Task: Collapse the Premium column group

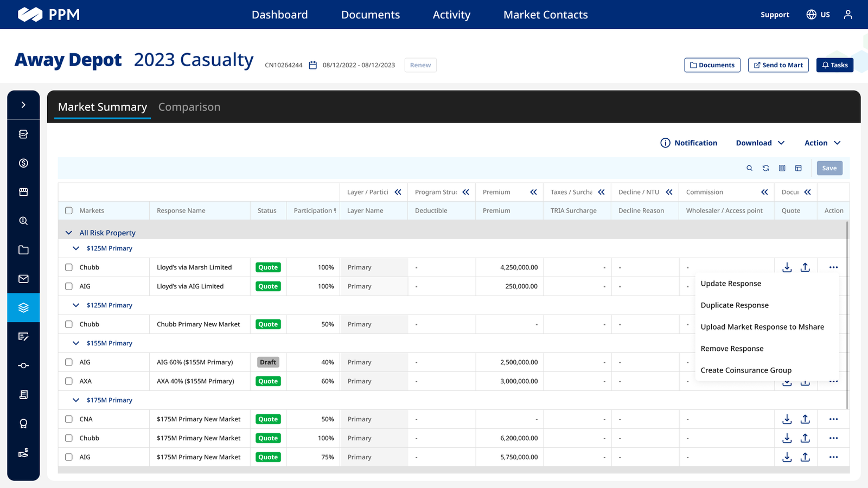Action: point(533,192)
